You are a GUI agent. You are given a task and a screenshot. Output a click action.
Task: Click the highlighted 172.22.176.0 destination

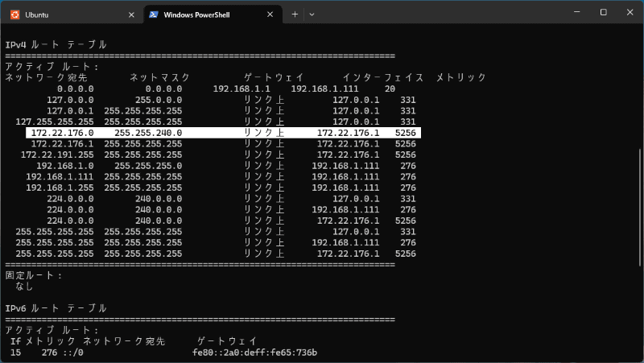pos(63,133)
